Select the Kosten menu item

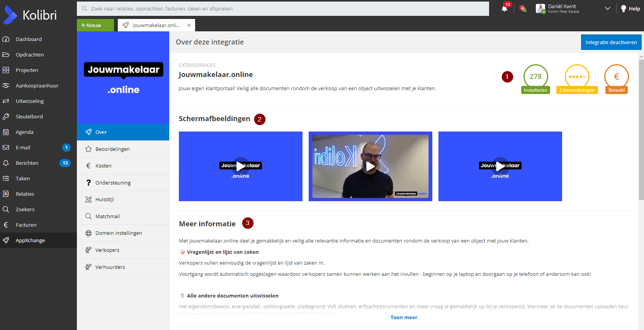(123, 166)
